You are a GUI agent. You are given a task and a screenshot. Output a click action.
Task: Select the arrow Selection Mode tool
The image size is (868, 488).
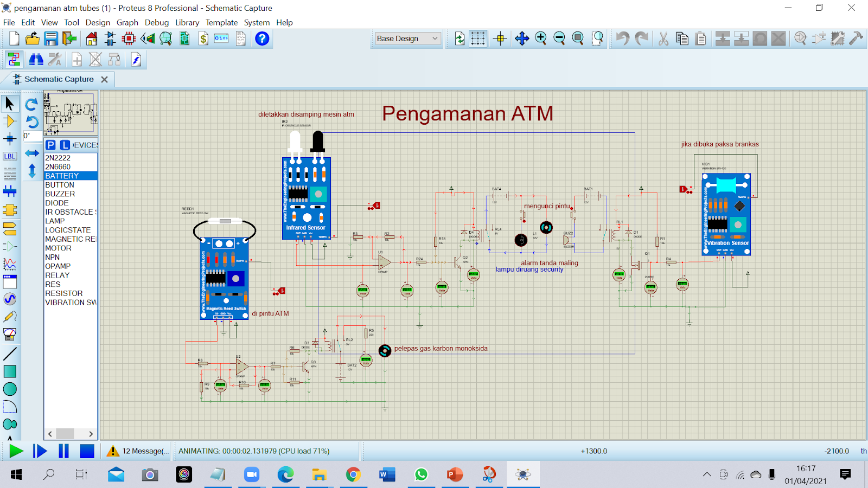(10, 103)
